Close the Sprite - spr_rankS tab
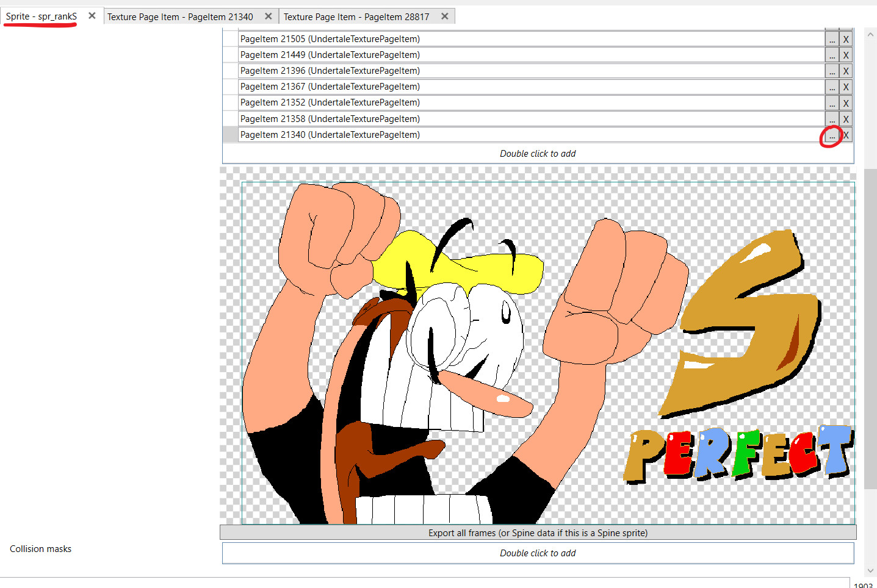The height and width of the screenshot is (588, 877). 92,16
